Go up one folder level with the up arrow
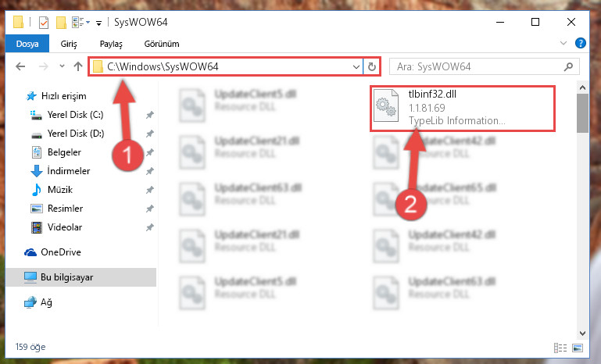Viewport: 601px width, 364px height. pyautogui.click(x=78, y=66)
